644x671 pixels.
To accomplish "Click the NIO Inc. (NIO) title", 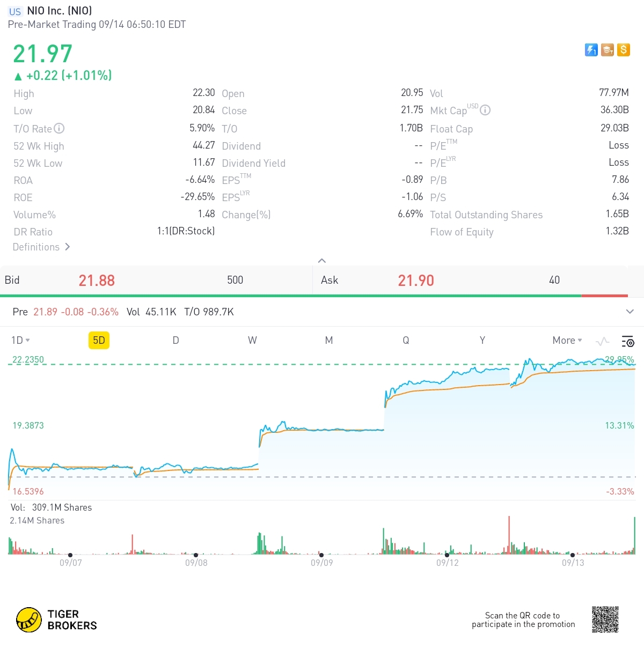I will [60, 11].
